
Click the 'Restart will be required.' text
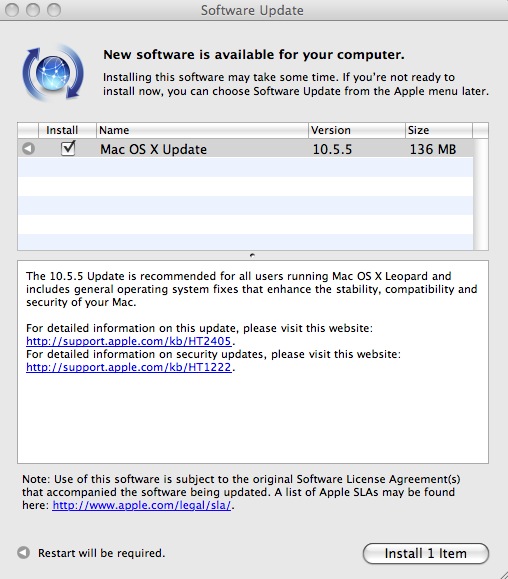(x=102, y=553)
